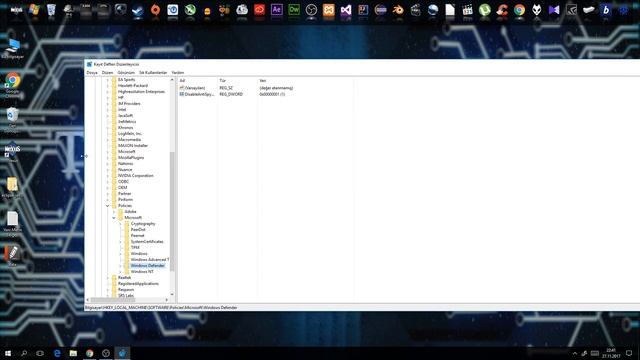Image resolution: width=640 pixels, height=360 pixels.
Task: Expand the Windows Defender key
Action: tap(120, 266)
